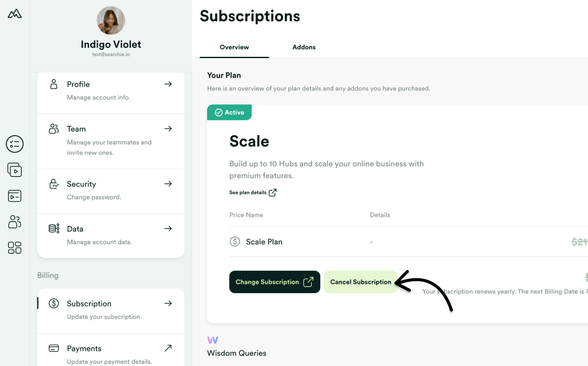Expand the Team settings arrow
Screen dimensions: 588x366
click(168, 128)
